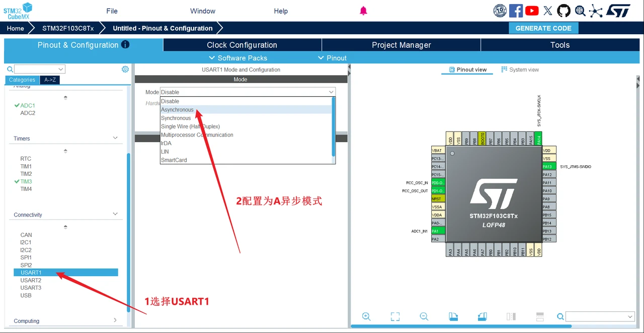The height and width of the screenshot is (333, 644).
Task: Open the notification bell
Action: [363, 11]
